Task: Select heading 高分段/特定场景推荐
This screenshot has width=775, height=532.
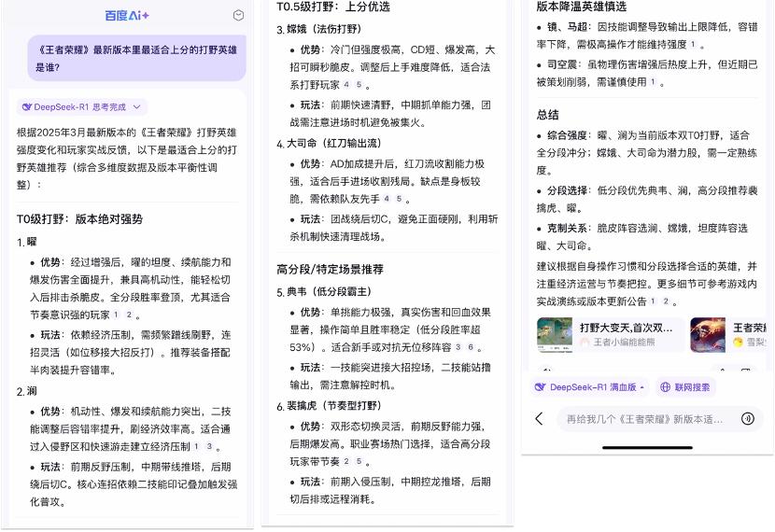Action: tap(331, 269)
